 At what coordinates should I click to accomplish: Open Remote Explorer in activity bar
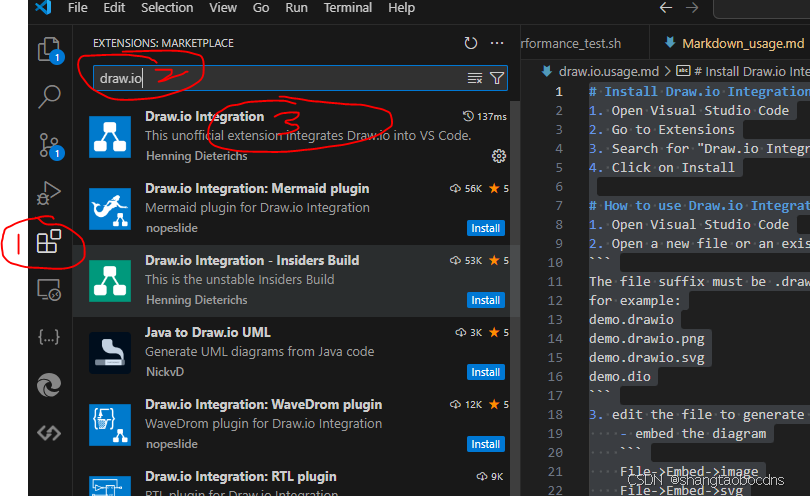coord(49,289)
